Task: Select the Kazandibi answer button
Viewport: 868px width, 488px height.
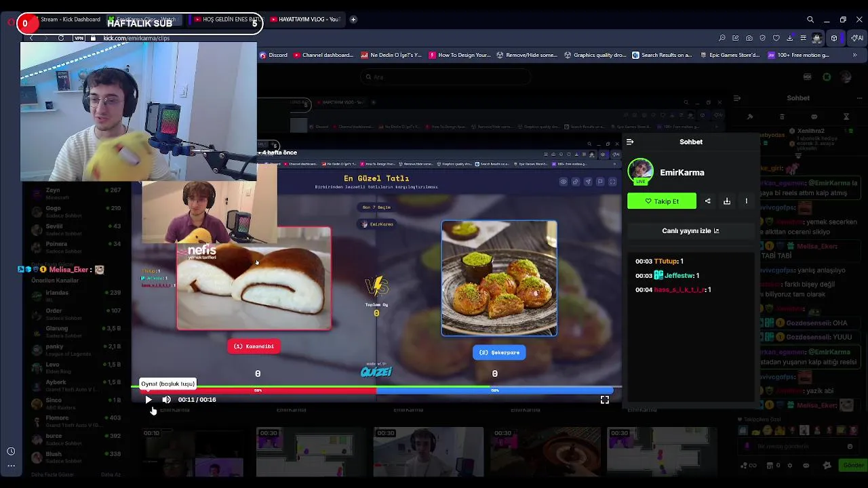Action: coord(254,346)
